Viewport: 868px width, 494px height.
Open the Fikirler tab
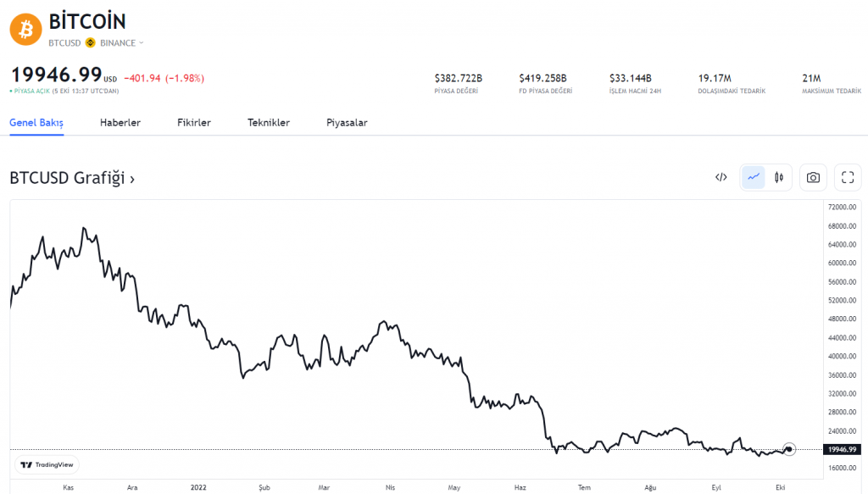(194, 123)
